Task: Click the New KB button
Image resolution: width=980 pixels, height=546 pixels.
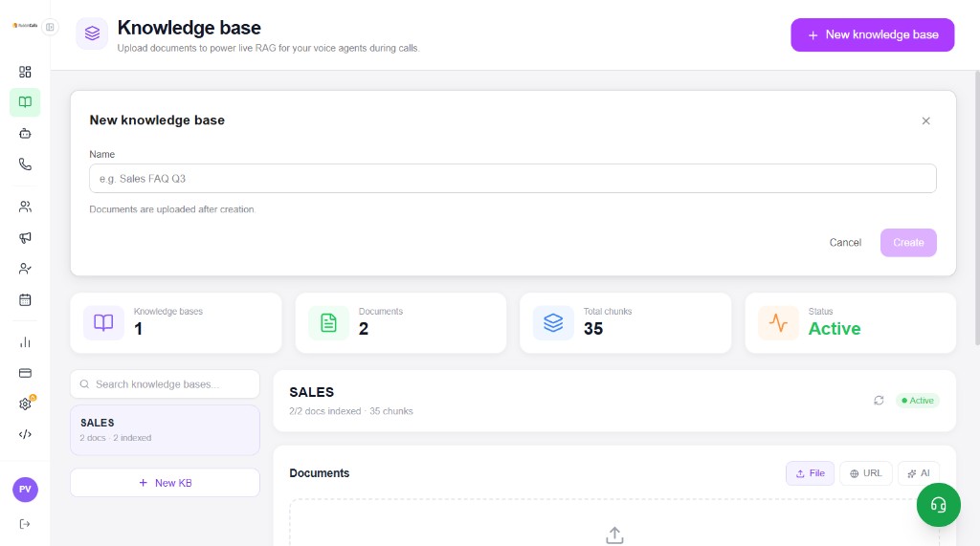Action: click(x=165, y=483)
